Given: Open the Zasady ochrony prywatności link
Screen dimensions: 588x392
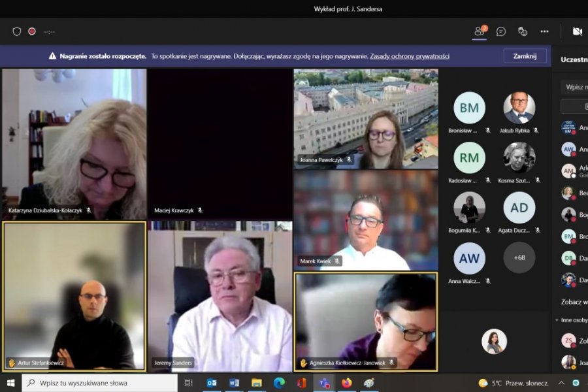Looking at the screenshot, I should 409,56.
